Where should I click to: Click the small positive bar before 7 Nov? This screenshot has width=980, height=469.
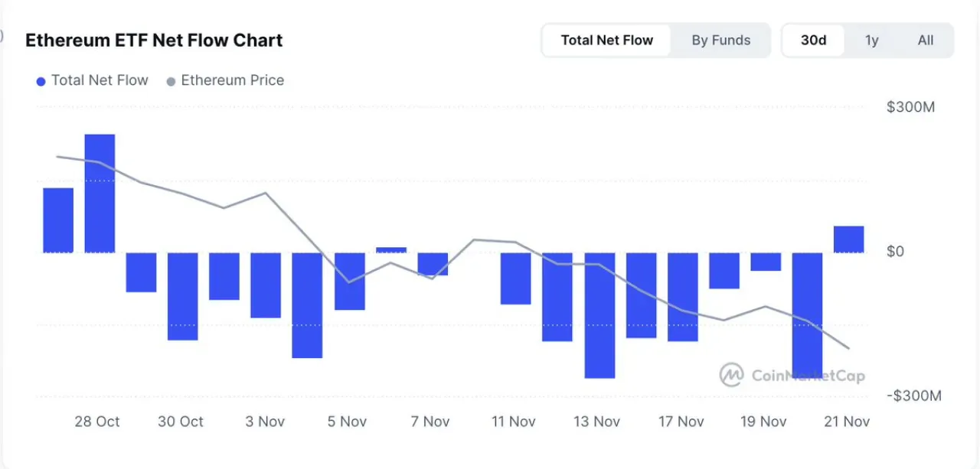tap(391, 250)
